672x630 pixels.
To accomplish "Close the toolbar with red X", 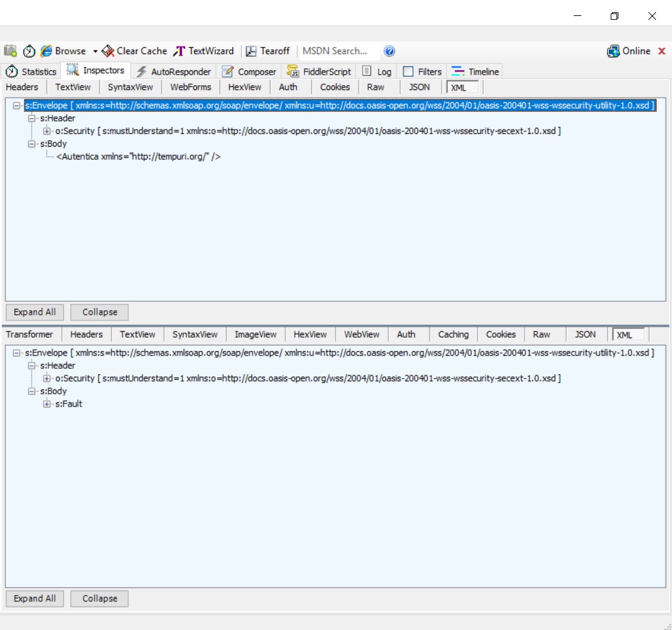I will tap(662, 51).
